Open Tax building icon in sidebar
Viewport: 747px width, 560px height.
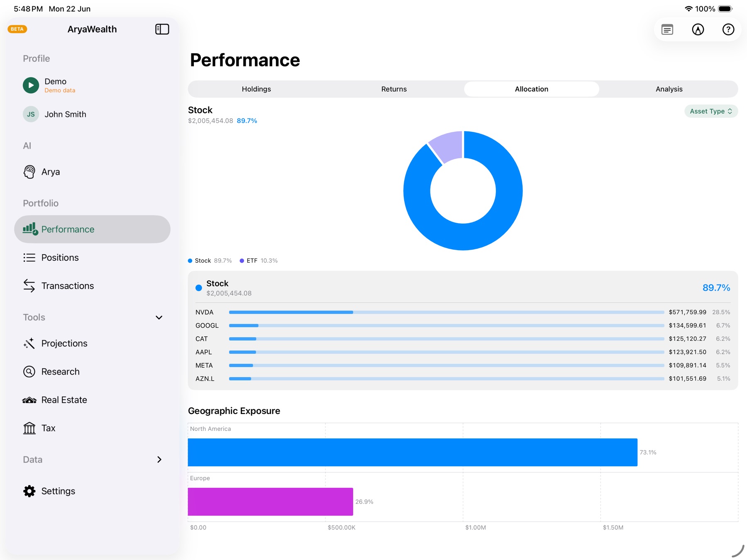pyautogui.click(x=29, y=428)
